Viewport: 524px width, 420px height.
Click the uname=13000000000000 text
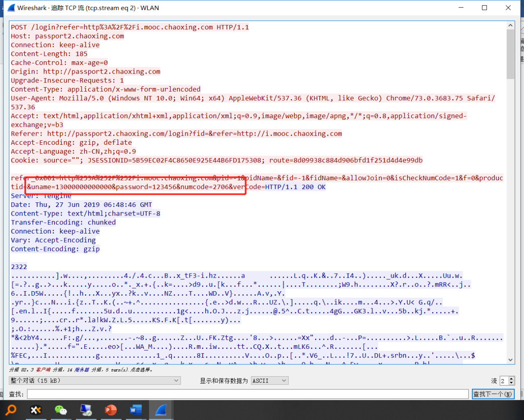[x=72, y=187]
